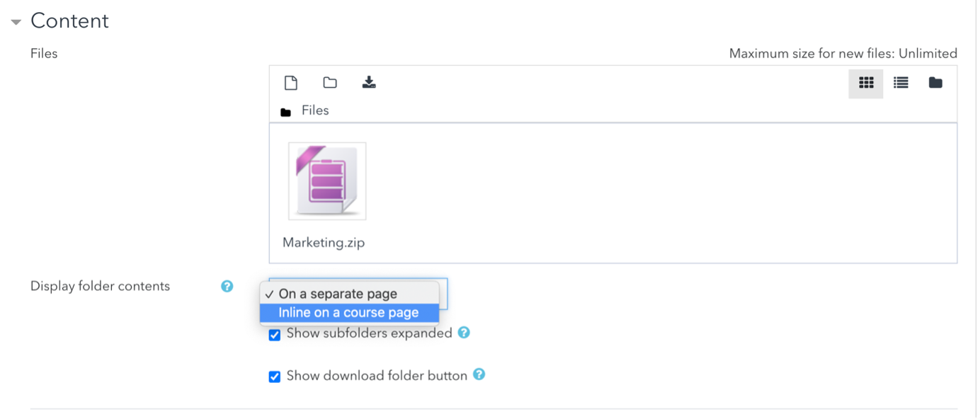Click the add file icon
Image resolution: width=980 pixels, height=419 pixels.
coord(290,83)
